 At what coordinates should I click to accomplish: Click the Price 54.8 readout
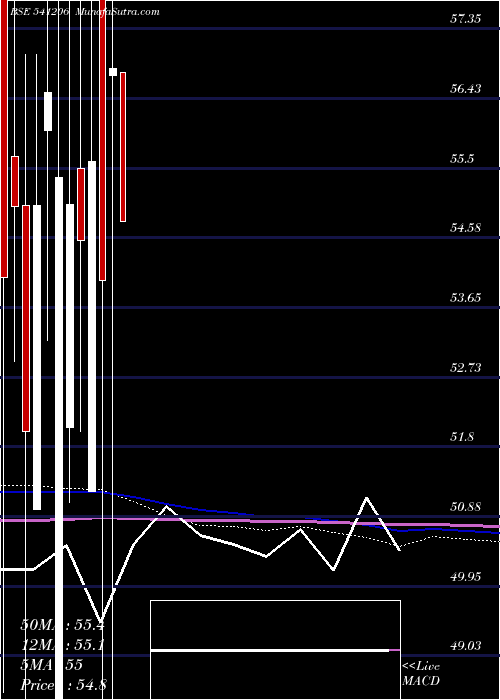(63, 685)
